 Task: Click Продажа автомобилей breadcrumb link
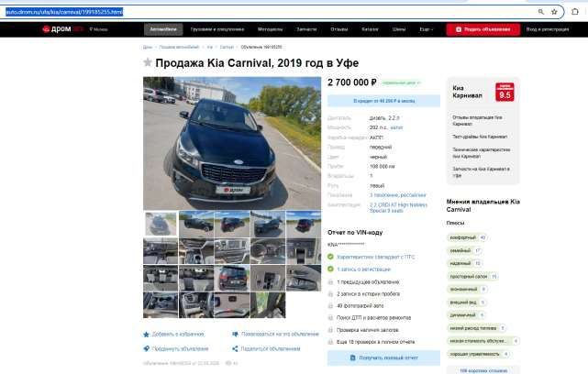(179, 48)
